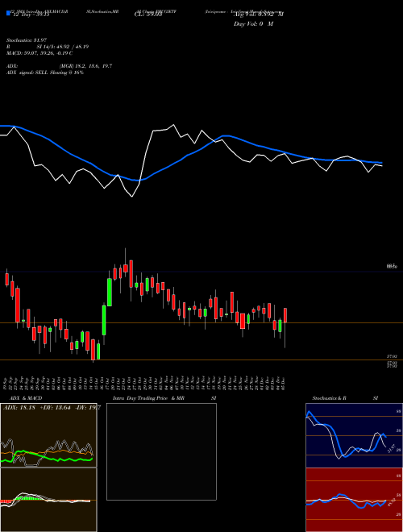Click the Avg Vol: 0.392 M readout
The image size is (403, 532).
(259, 15)
